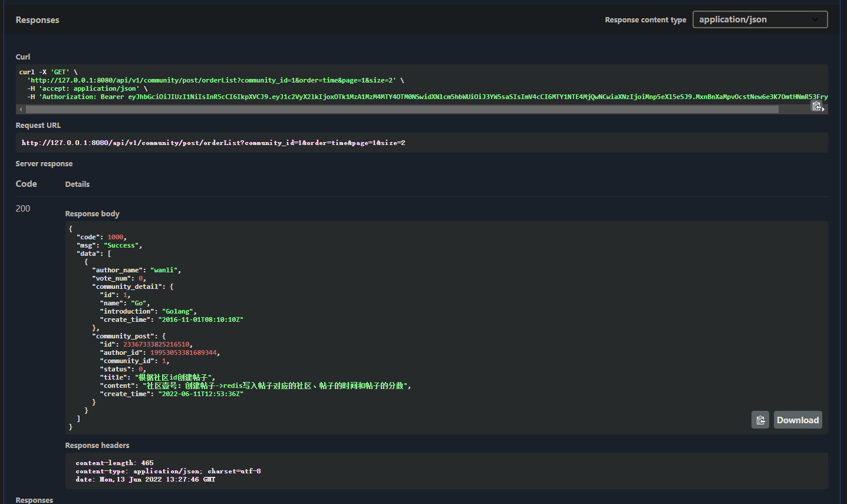Click the "name": "Go" line

125,303
